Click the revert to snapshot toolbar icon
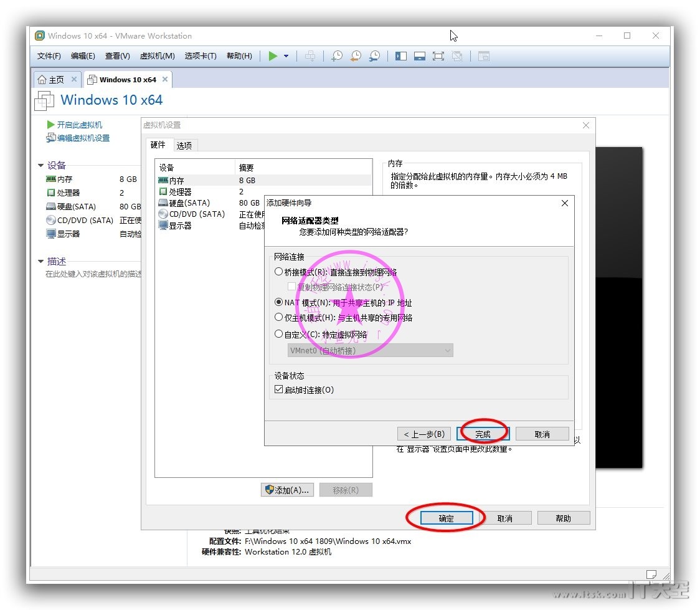This screenshot has height=610, width=700. coord(356,56)
